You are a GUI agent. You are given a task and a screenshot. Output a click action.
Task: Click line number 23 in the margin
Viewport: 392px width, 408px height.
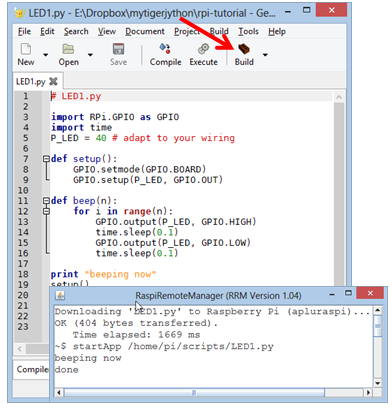[23, 326]
